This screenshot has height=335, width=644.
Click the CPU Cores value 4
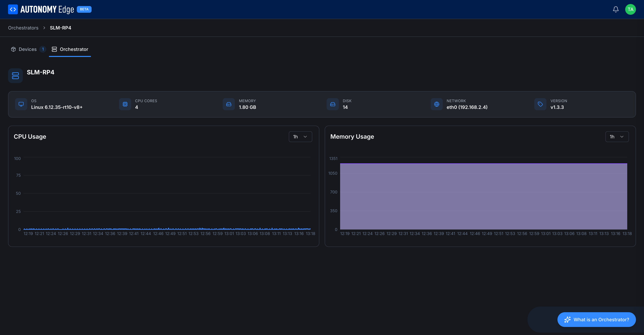pos(137,107)
